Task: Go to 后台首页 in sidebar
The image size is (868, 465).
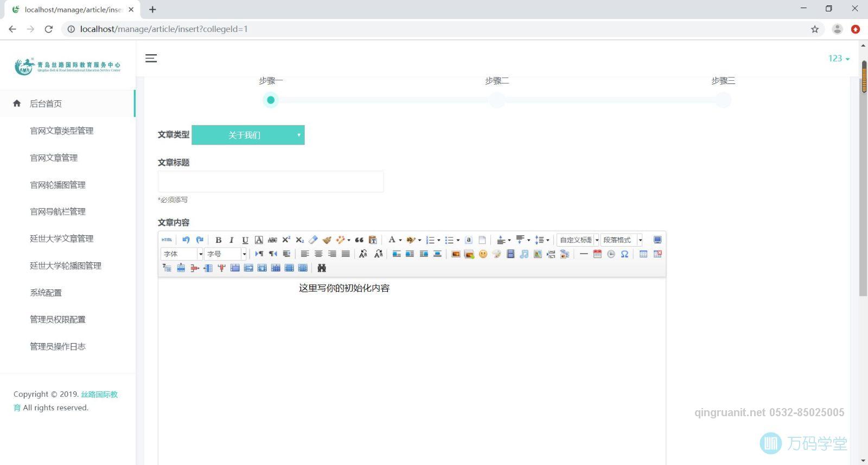Action: tap(46, 104)
